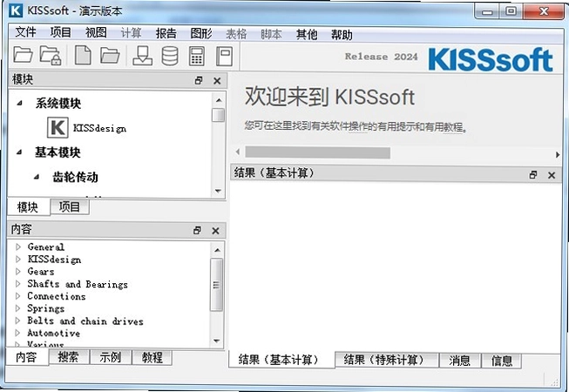
Task: Open the 消息 tab
Action: coord(459,360)
